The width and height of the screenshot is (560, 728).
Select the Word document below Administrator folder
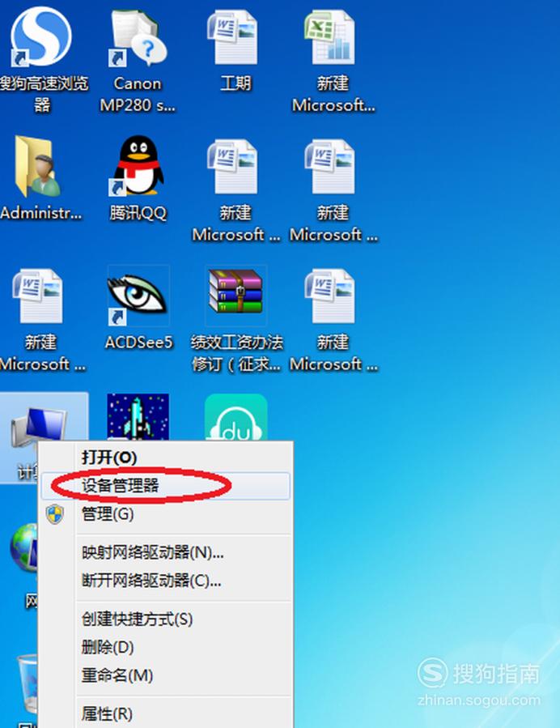[x=39, y=296]
